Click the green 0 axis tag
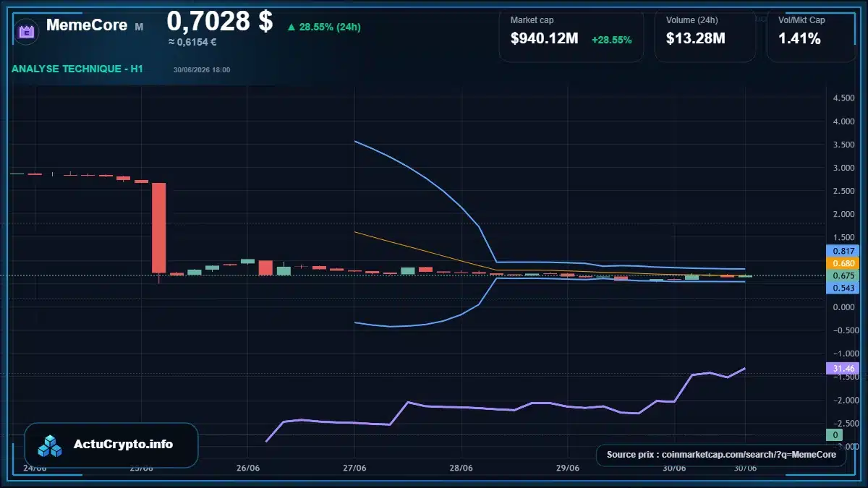Viewport: 868px width, 488px height. [835, 435]
